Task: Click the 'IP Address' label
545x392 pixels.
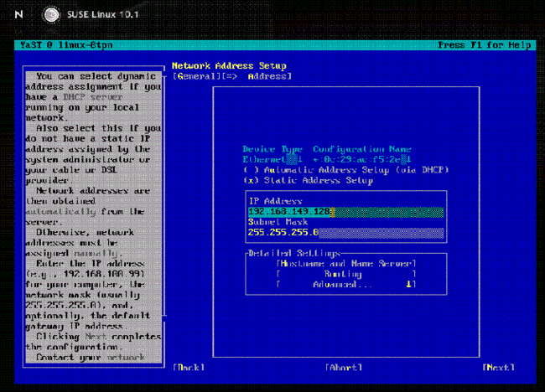Action: coord(275,201)
